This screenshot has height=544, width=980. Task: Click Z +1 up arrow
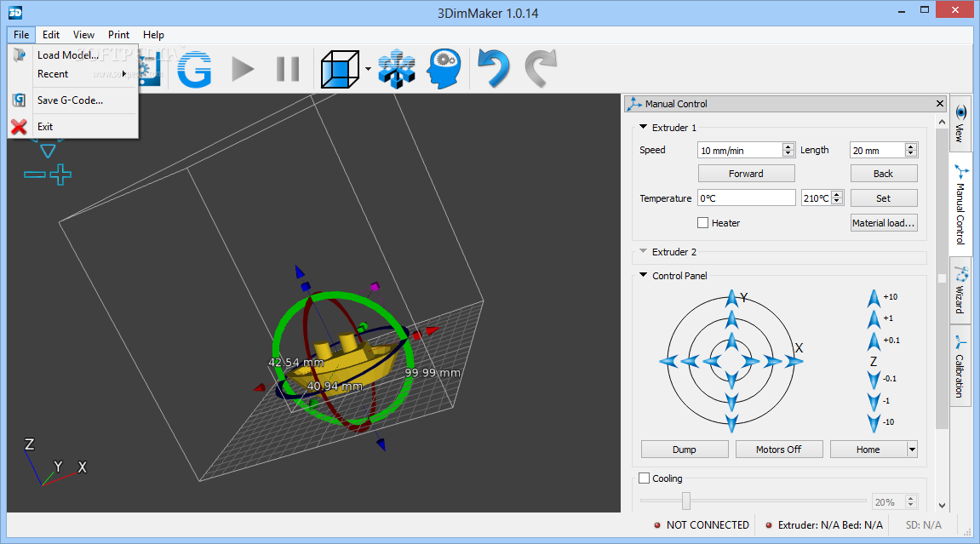[874, 319]
